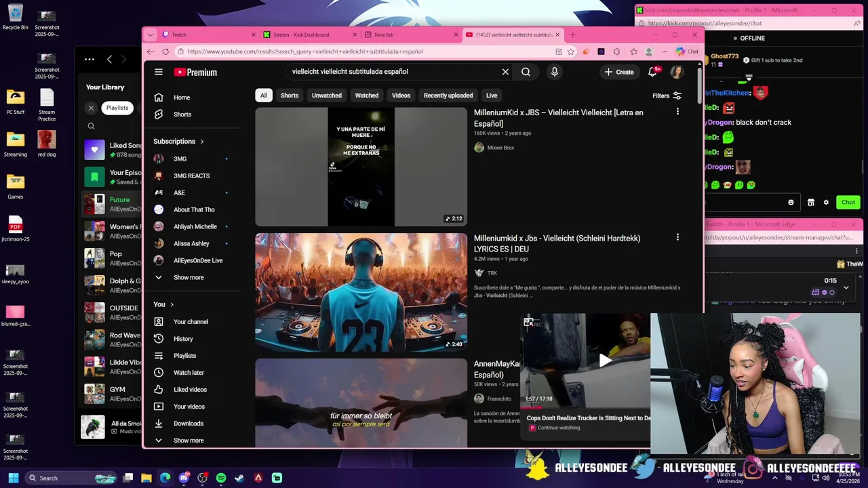Select the Videos filter chip
Screen dimensions: 868x488
(401, 96)
